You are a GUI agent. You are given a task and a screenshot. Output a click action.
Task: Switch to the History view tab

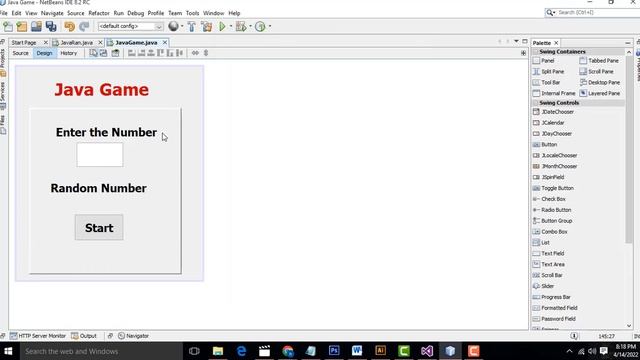click(69, 53)
